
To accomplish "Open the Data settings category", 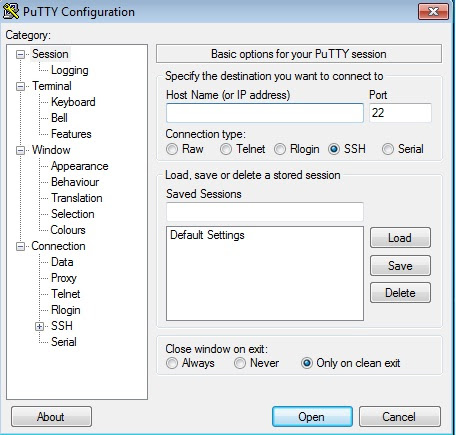I will point(62,262).
